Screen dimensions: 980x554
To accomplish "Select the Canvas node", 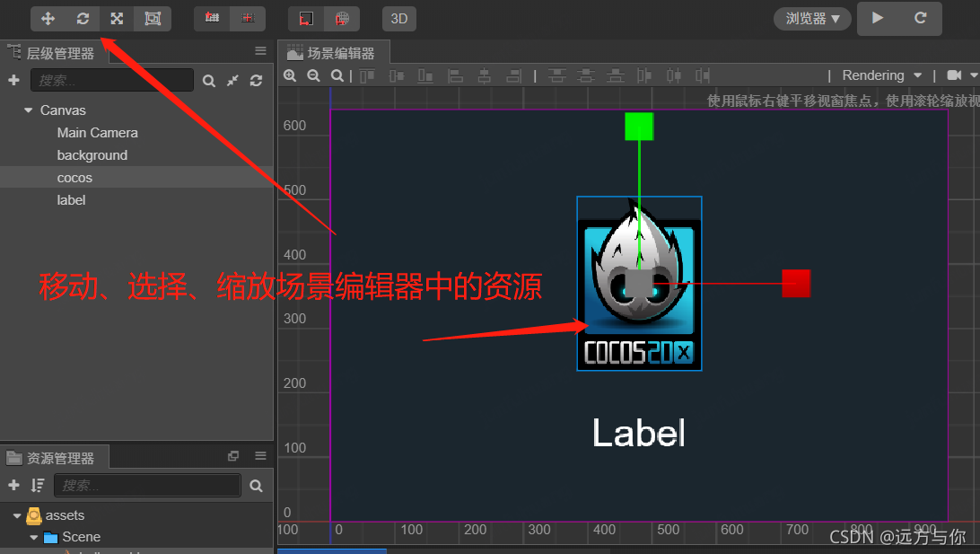I will point(63,110).
